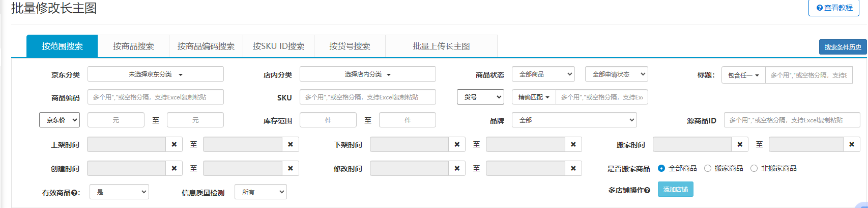Open the 京东分类 category dropdown
Viewport: 868px width, 208px height.
pos(155,74)
